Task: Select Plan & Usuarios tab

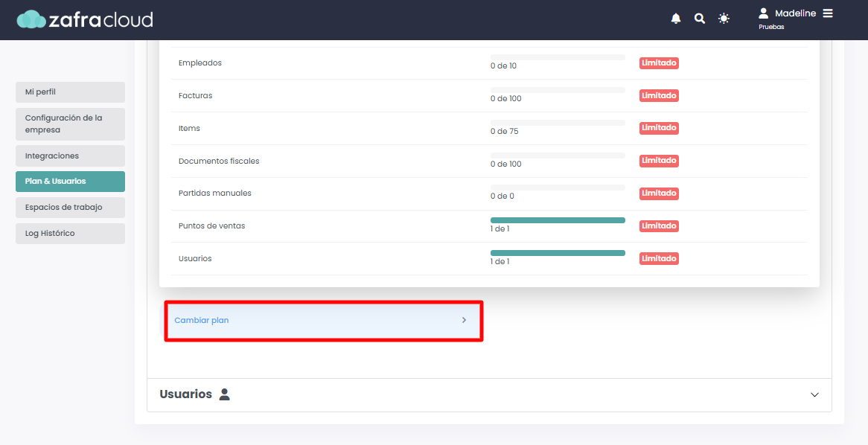Action: [x=70, y=182]
